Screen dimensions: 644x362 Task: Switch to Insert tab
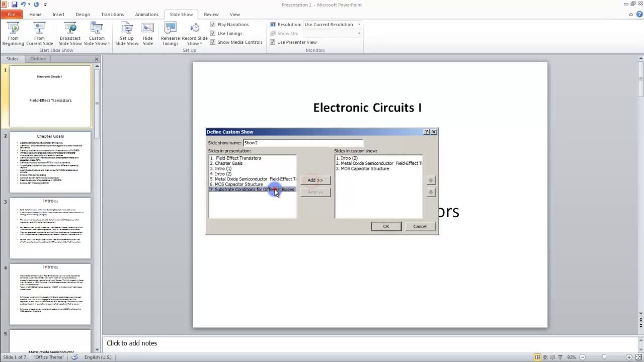[58, 15]
